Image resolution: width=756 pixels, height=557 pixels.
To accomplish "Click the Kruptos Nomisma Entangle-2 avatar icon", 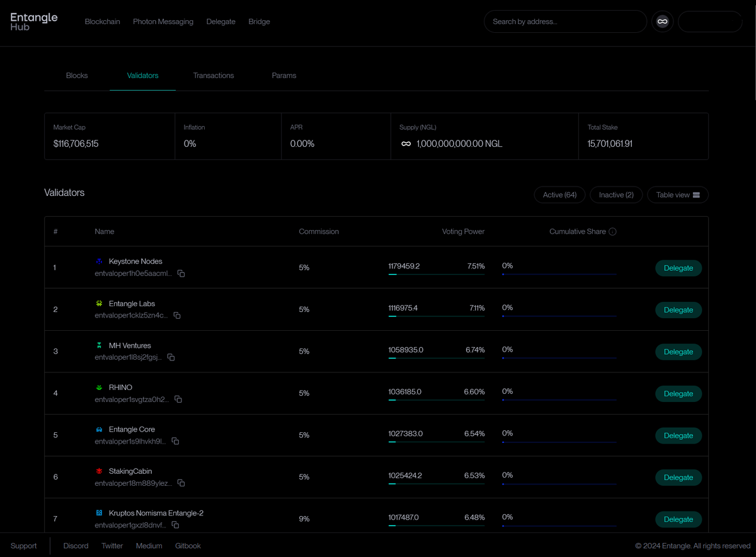I will [x=99, y=513].
